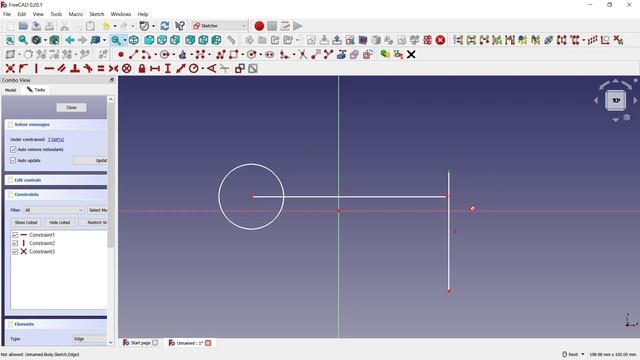
Task: Open the File menu
Action: [7, 14]
